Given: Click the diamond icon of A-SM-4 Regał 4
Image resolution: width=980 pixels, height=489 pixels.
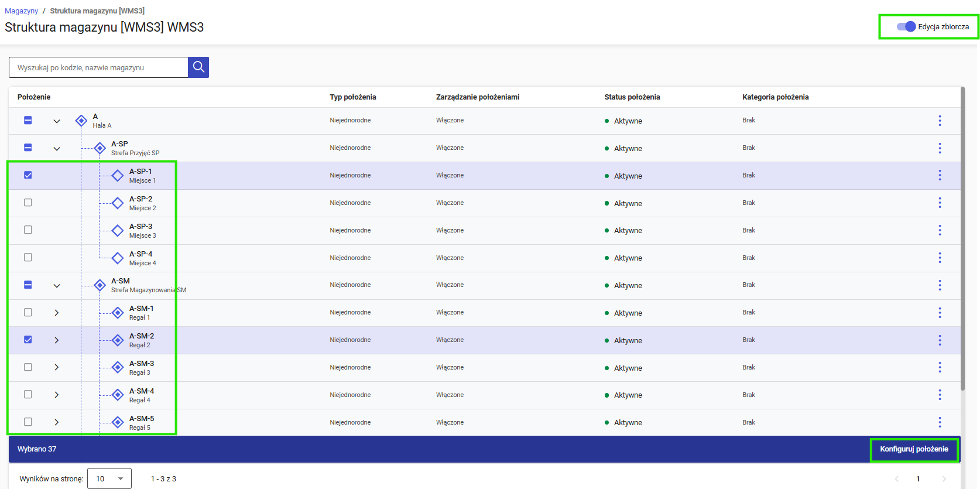Looking at the screenshot, I should pyautogui.click(x=118, y=395).
